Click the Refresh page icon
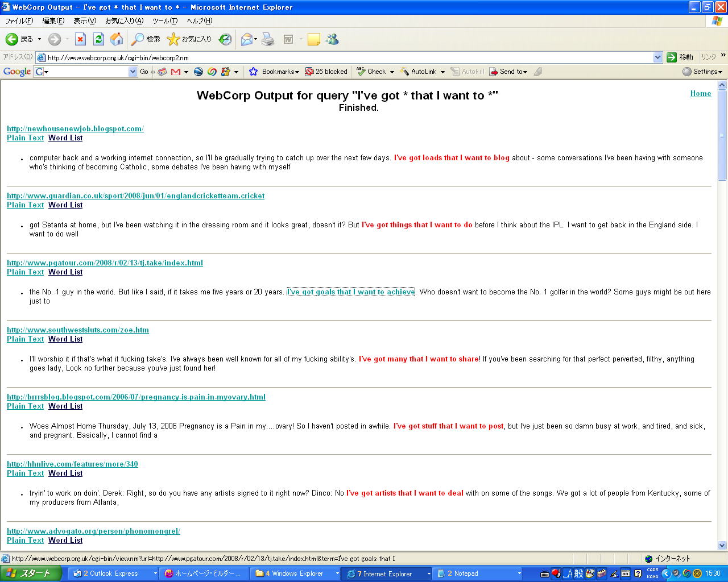 (x=98, y=39)
